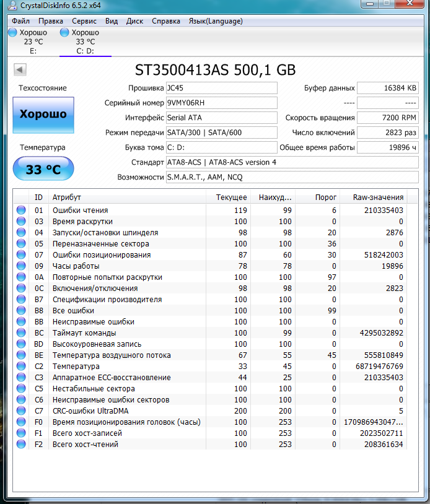Click status circle for F0 Время позиционирования головок
The width and height of the screenshot is (430, 504).
point(21,422)
